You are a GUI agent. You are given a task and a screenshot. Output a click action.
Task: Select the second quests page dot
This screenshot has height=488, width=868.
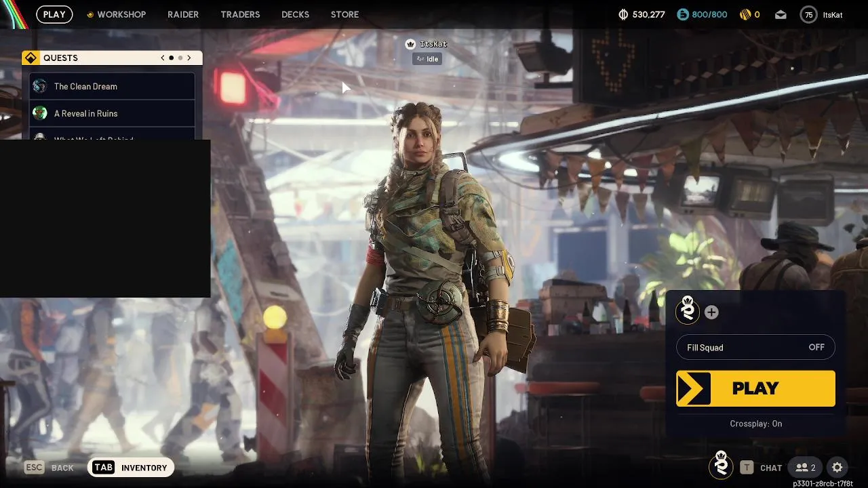click(x=180, y=58)
